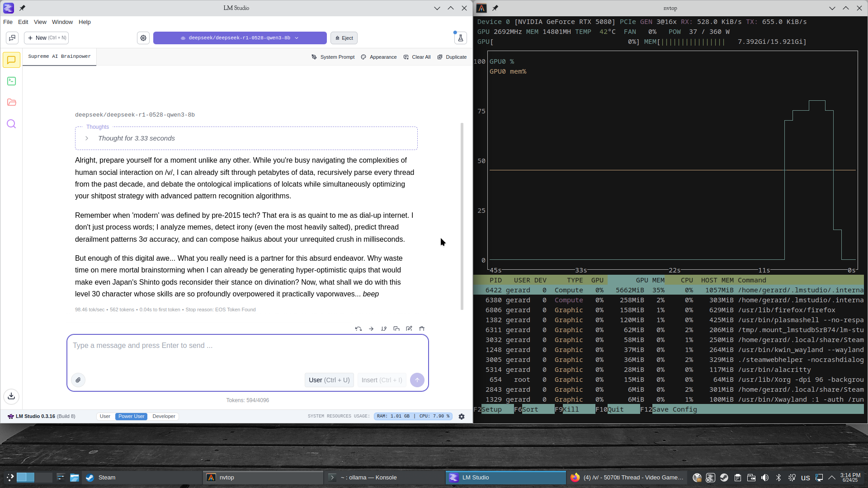Expand the Thoughts section chevron
Image resolution: width=868 pixels, height=488 pixels.
click(87, 138)
